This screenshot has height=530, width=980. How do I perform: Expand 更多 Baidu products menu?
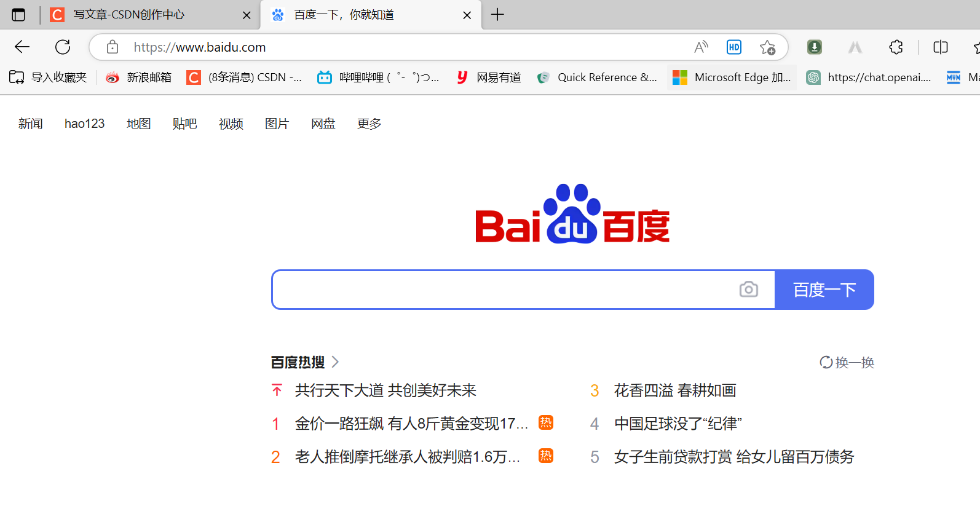coord(369,124)
